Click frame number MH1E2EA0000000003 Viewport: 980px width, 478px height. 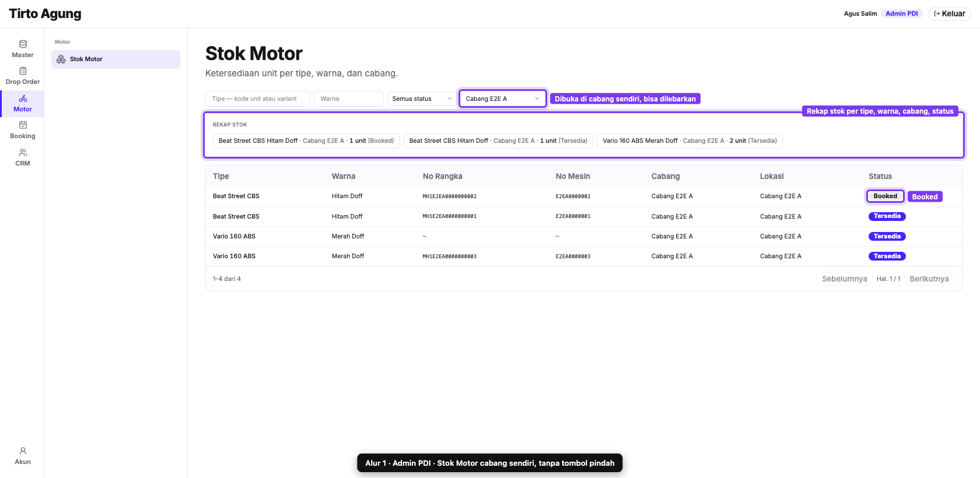click(449, 256)
